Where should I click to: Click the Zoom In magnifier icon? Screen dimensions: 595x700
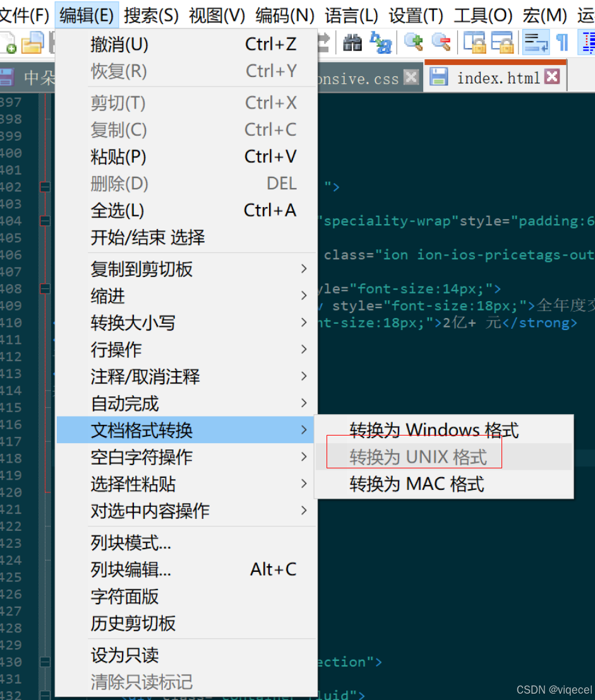click(413, 42)
